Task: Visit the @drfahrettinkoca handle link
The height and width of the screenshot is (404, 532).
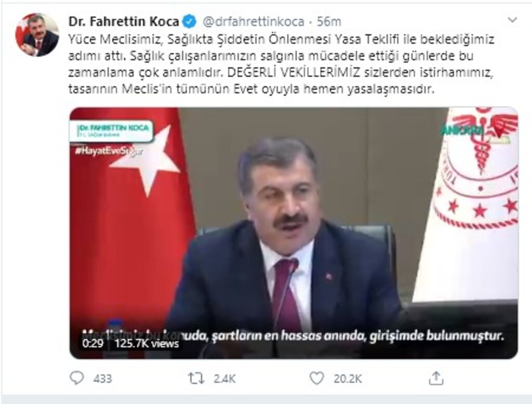Action: (254, 22)
